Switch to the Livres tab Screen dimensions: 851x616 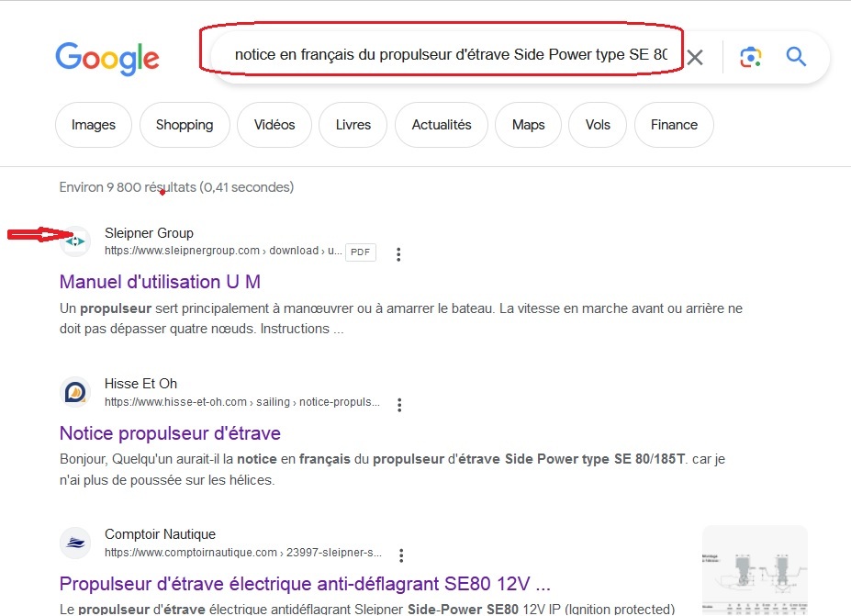(353, 125)
